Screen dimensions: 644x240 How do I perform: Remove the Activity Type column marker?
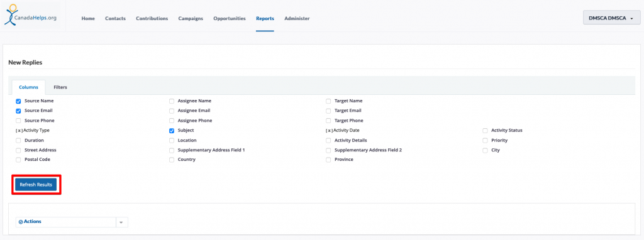click(x=19, y=131)
